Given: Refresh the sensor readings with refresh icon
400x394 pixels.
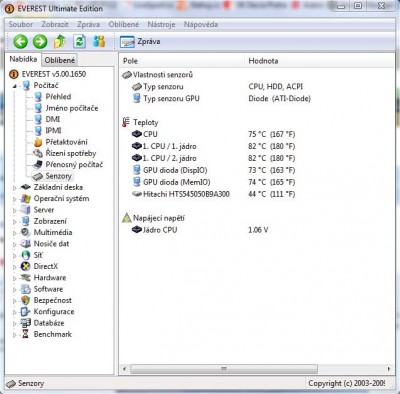Looking at the screenshot, I should (79, 42).
